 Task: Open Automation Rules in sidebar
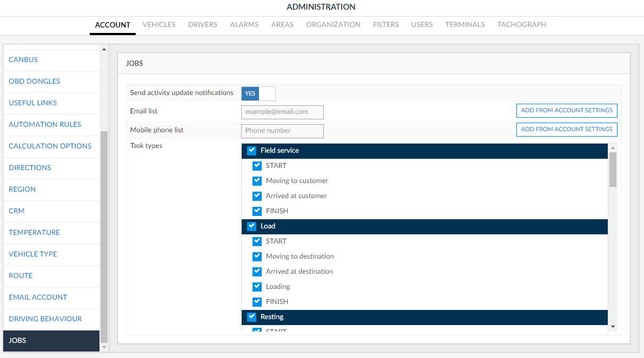[x=45, y=125]
